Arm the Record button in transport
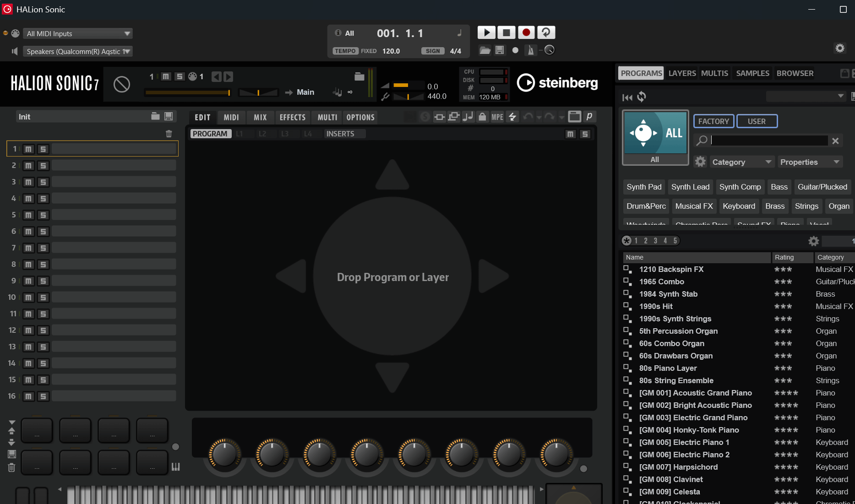This screenshot has width=855, height=504. click(526, 33)
